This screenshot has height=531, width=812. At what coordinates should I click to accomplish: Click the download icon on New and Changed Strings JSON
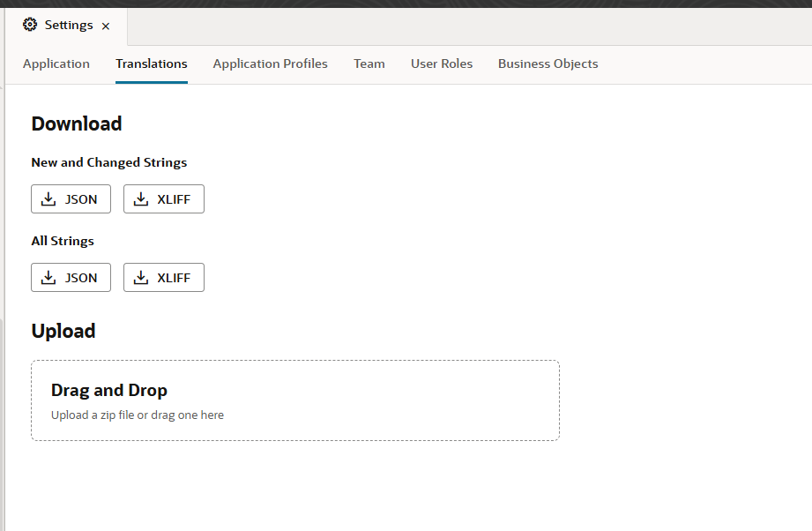click(49, 199)
